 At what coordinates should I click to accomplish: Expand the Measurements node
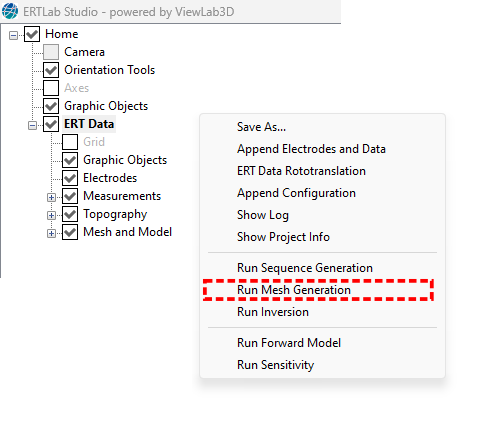(x=51, y=197)
